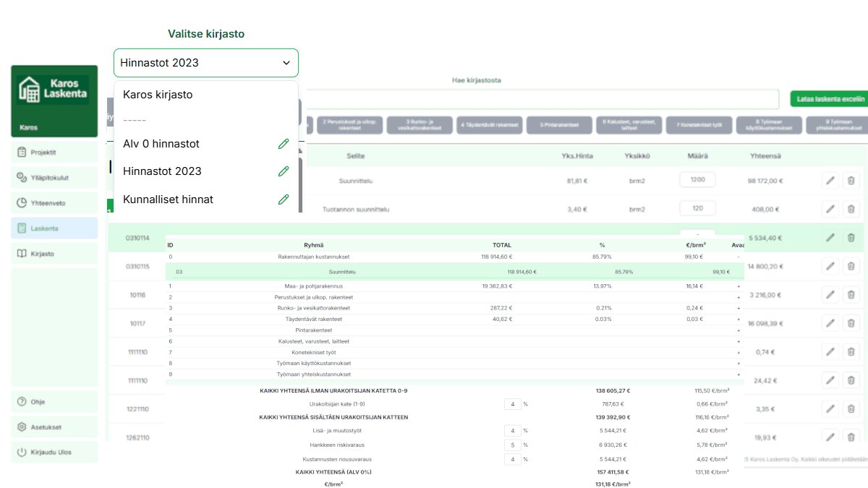Expand the Maa- ja pohjarakennus group
Viewport: 868px width, 488px height.
739,286
